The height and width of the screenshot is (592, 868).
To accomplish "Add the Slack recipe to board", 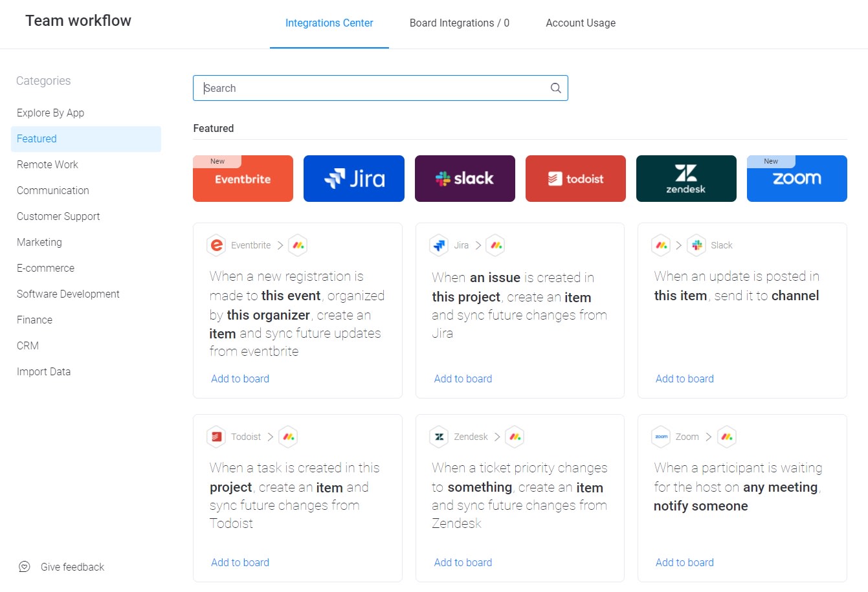I will (x=685, y=378).
